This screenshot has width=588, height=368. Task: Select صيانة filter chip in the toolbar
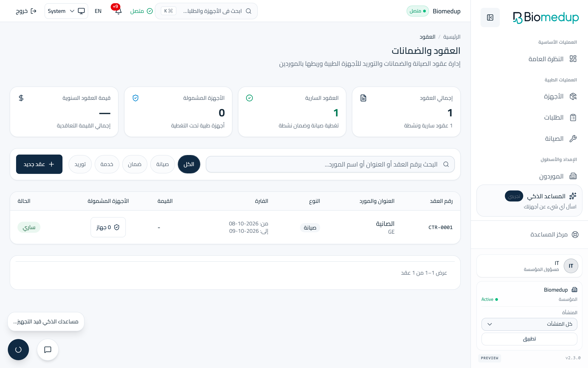tap(162, 164)
